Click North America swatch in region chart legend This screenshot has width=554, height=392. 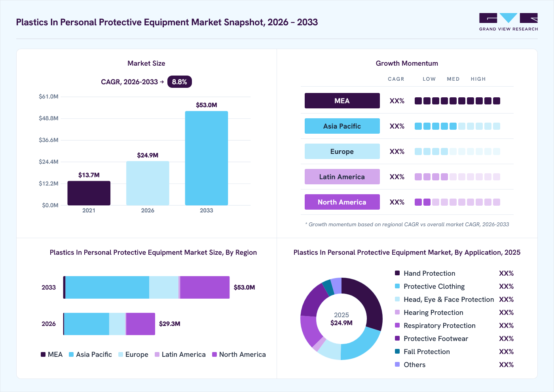point(214,354)
